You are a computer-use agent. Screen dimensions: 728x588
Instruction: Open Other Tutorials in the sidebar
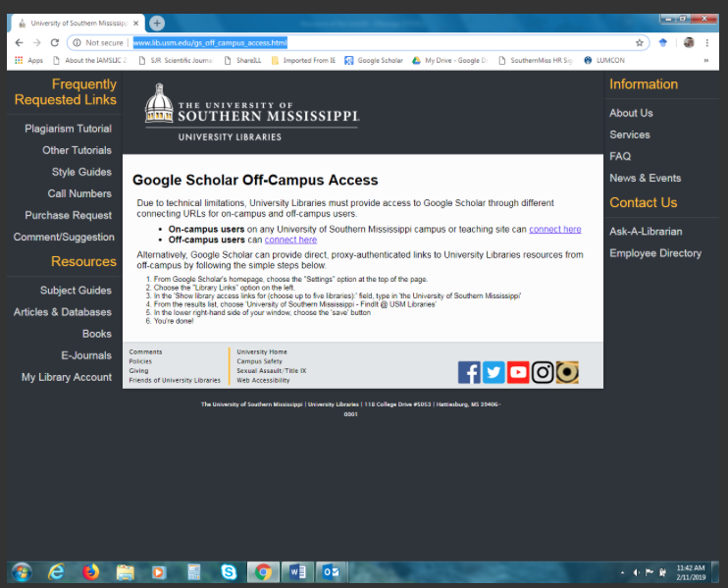click(78, 150)
